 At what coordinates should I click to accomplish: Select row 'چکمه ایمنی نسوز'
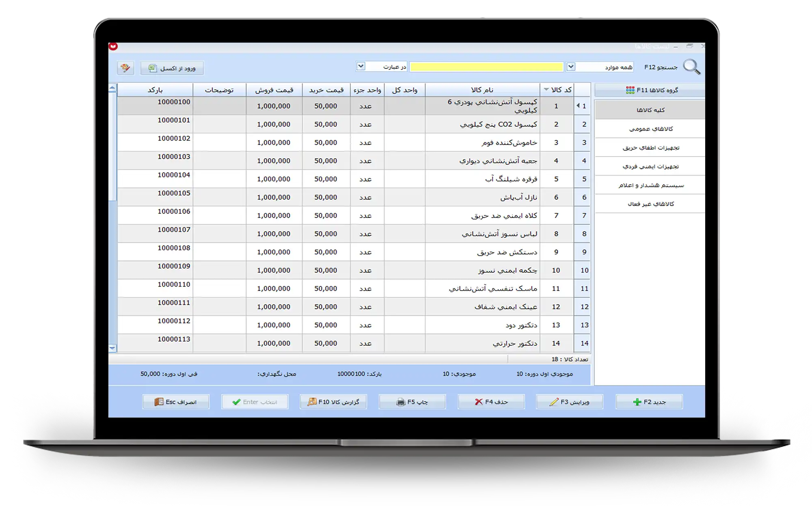354,270
